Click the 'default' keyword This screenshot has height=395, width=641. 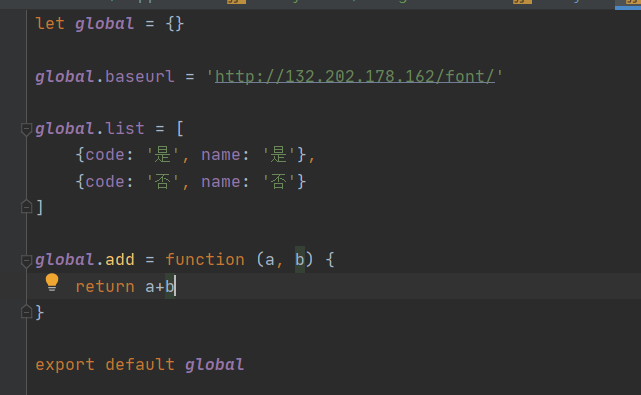[x=140, y=364]
